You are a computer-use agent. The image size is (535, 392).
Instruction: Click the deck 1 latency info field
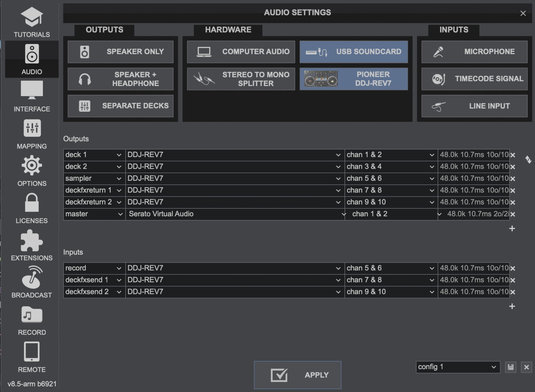(x=474, y=155)
